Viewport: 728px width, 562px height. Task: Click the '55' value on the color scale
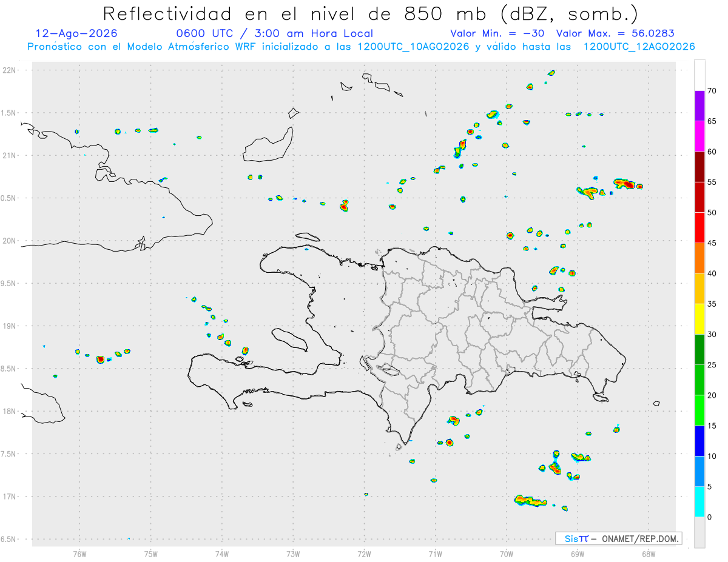tap(712, 182)
